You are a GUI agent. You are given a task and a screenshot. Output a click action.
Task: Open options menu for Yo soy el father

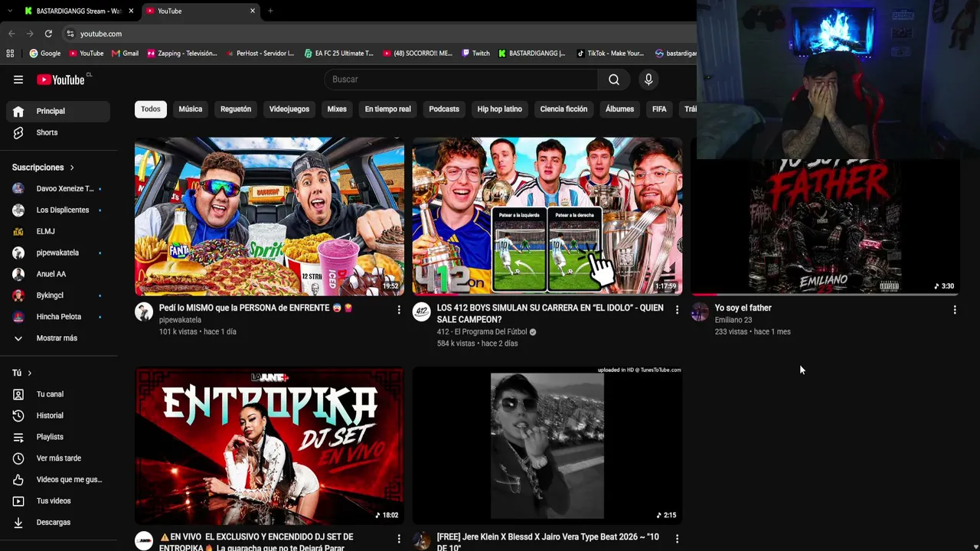[955, 310]
